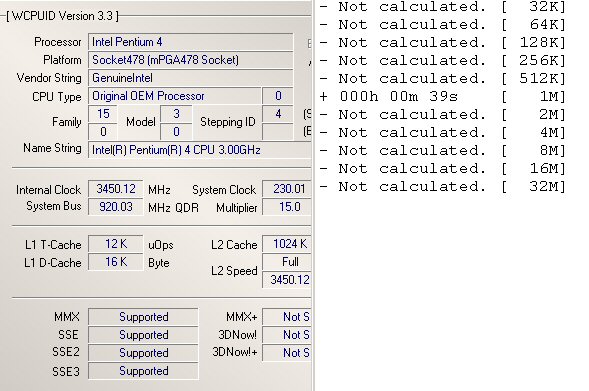The height and width of the screenshot is (391, 589).
Task: Click the L1 T-Cache 12 K field
Action: [116, 244]
